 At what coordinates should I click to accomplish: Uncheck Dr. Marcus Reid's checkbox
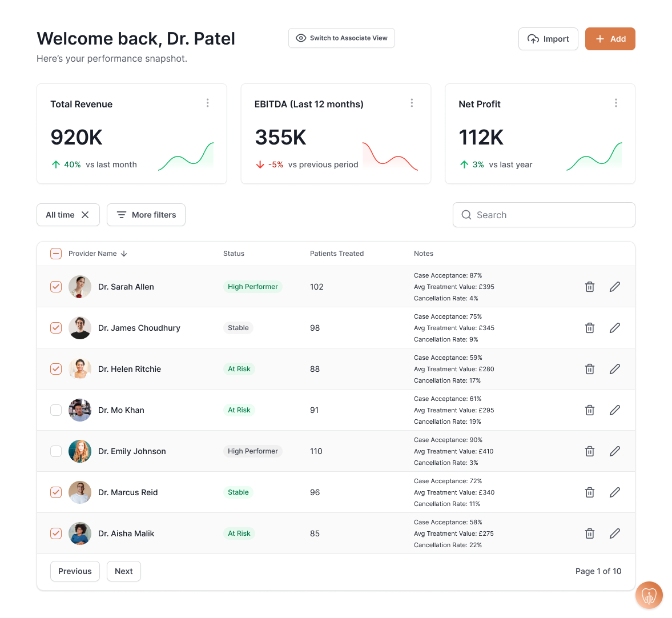point(56,492)
